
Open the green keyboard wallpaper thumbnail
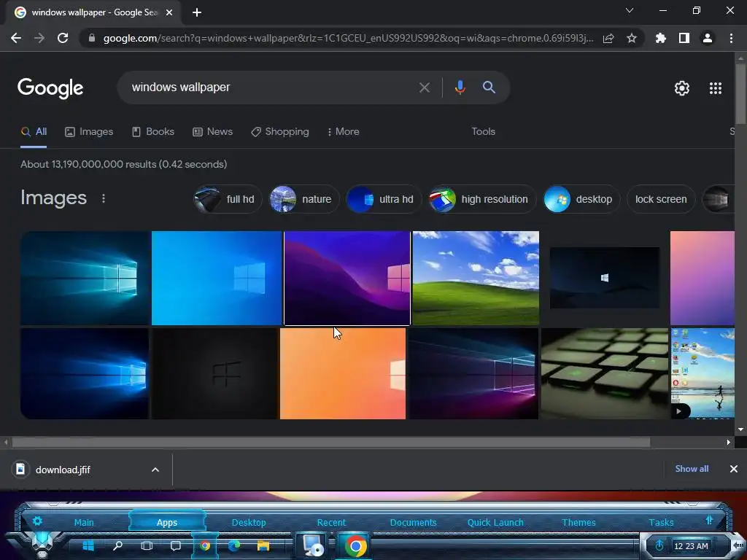click(605, 374)
